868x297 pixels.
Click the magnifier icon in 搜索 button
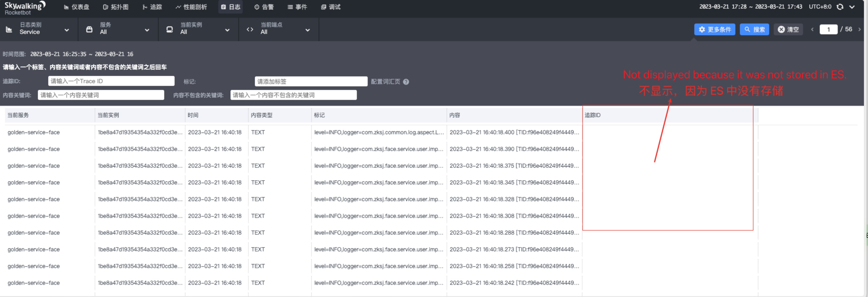747,29
